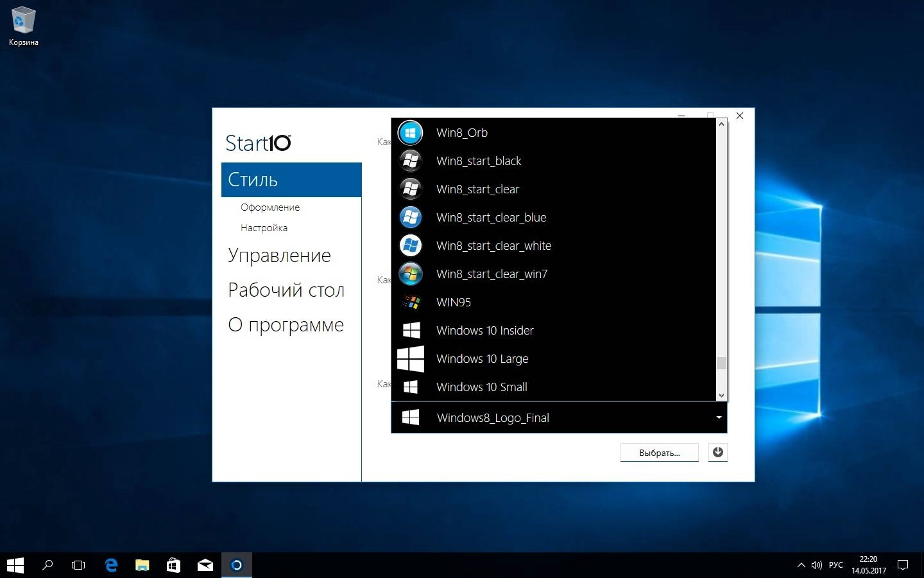Pick the Windows 10 Large logo icon
The height and width of the screenshot is (578, 924).
click(x=411, y=358)
